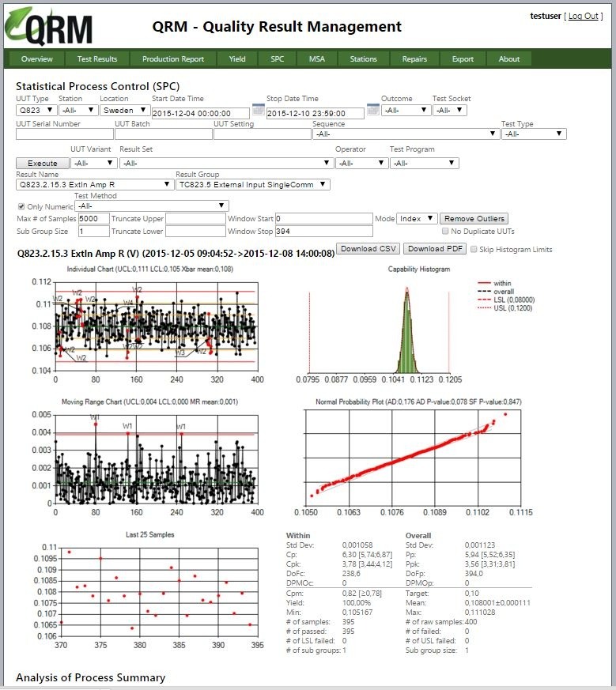Open the Station dropdown
This screenshot has height=690, width=616.
click(x=78, y=110)
